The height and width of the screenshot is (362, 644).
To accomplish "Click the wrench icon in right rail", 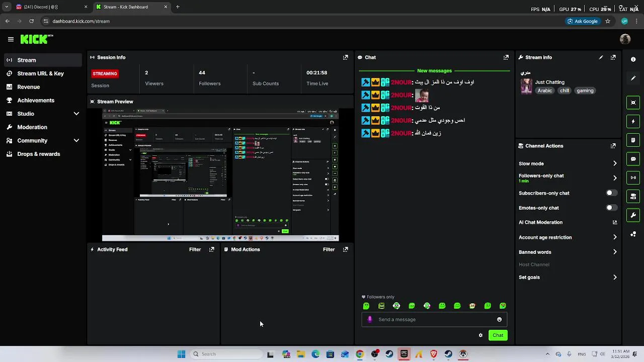I will pyautogui.click(x=633, y=215).
